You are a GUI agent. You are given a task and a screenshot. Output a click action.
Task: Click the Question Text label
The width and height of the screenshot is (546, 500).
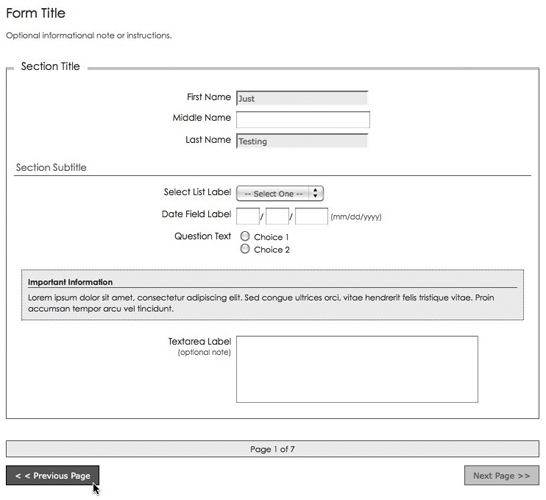(203, 236)
